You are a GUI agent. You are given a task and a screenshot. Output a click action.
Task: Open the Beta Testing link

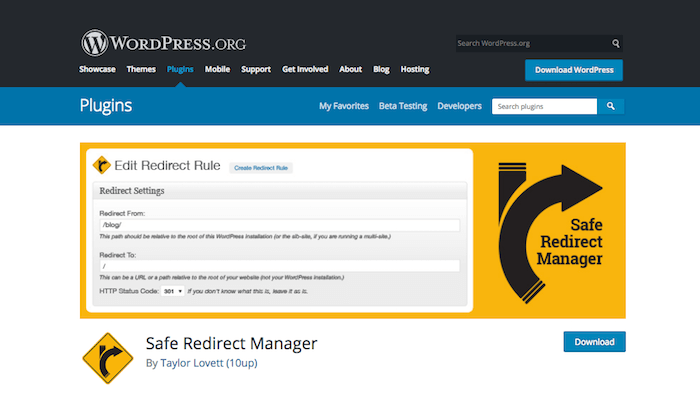coord(403,106)
